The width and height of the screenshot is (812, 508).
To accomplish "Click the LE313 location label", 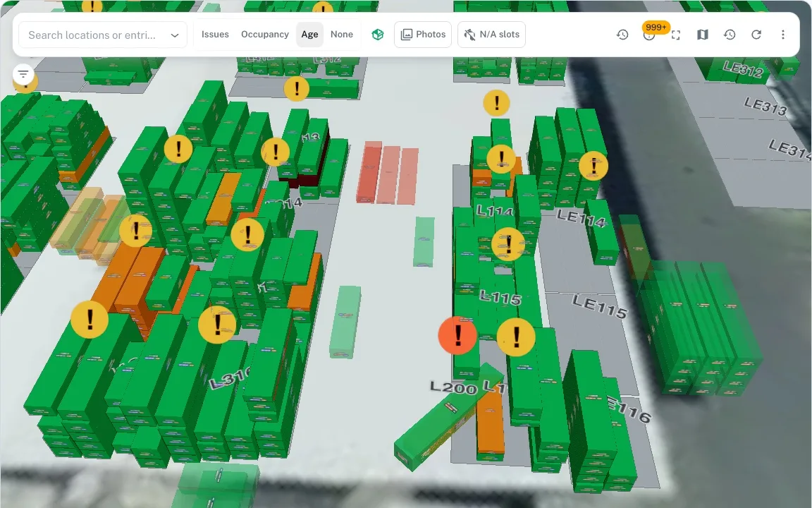I will [x=765, y=107].
